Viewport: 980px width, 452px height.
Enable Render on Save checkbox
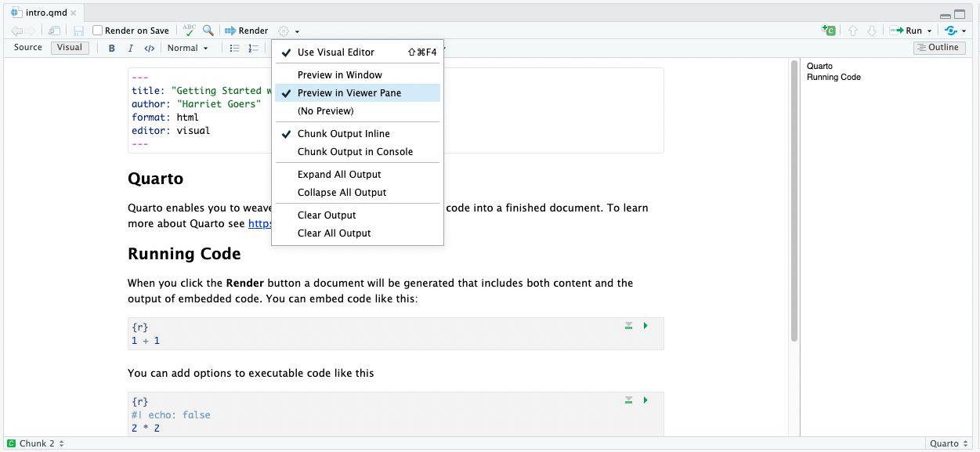click(98, 31)
